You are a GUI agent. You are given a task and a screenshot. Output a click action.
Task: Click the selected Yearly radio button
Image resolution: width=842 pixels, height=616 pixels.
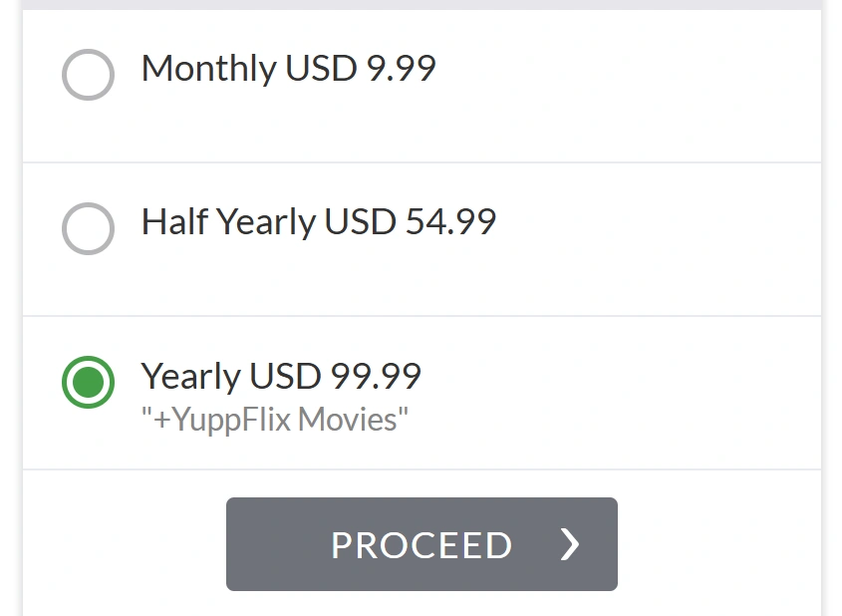pyautogui.click(x=88, y=383)
